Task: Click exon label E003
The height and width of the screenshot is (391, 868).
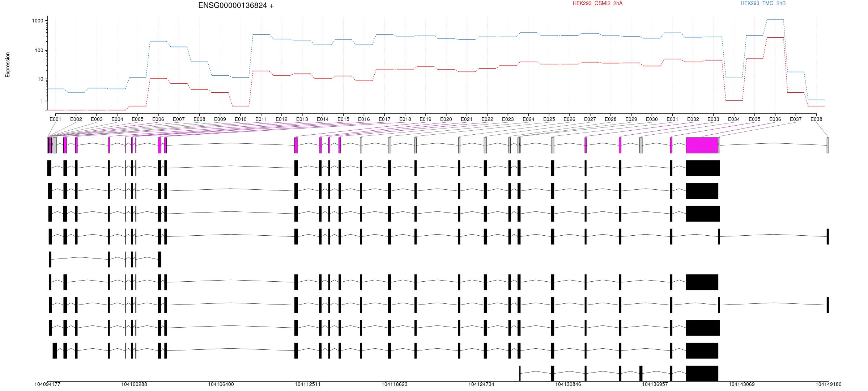Action: [x=97, y=119]
